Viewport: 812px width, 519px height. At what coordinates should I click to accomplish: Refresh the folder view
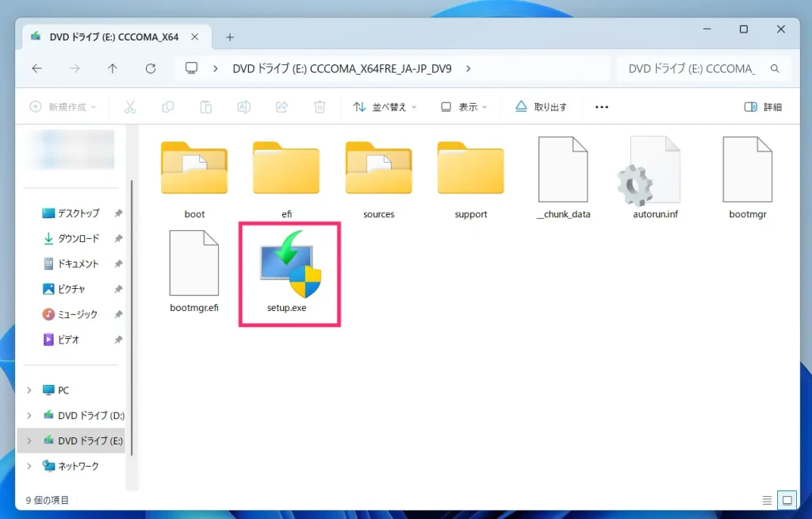151,68
